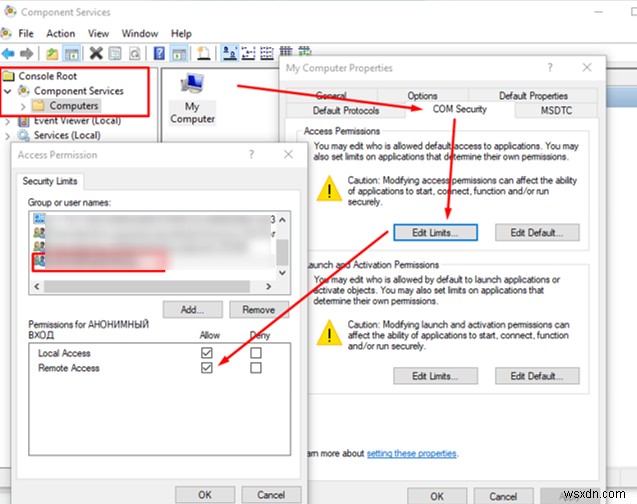This screenshot has width=637, height=504.
Task: Click the Computers folder icon in tree
Action: 38,106
